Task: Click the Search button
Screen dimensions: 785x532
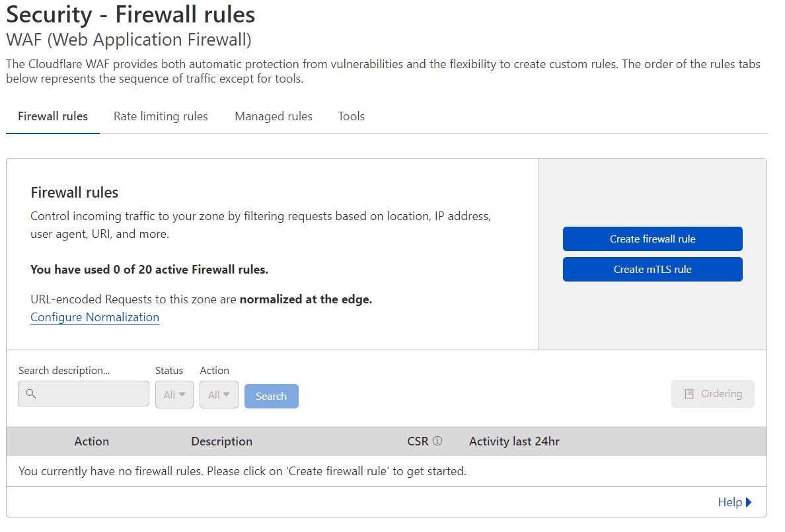Action: (x=272, y=397)
